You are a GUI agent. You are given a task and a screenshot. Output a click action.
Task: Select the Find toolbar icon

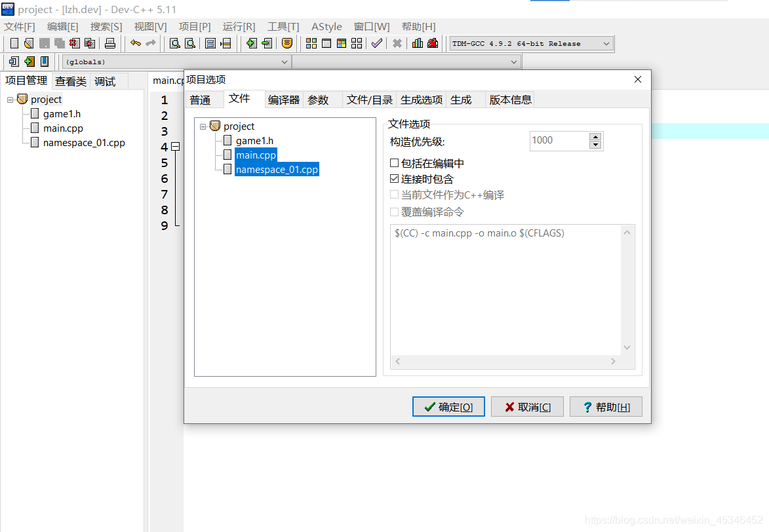pyautogui.click(x=176, y=43)
